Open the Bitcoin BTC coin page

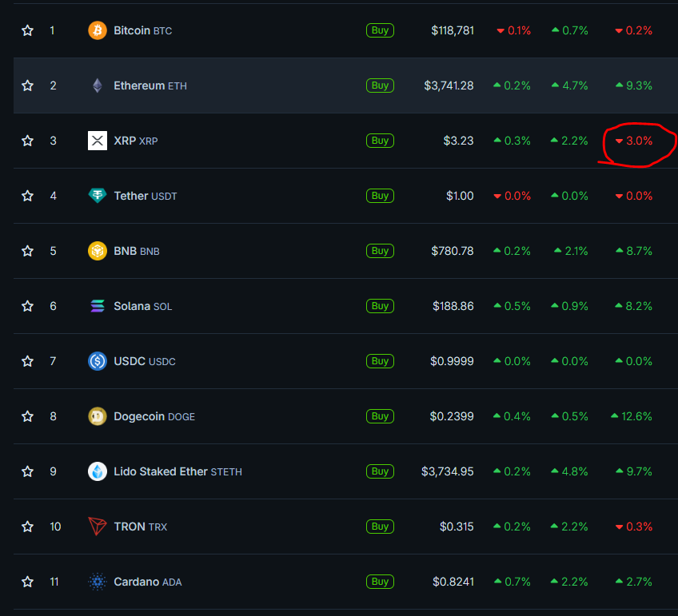click(x=142, y=30)
